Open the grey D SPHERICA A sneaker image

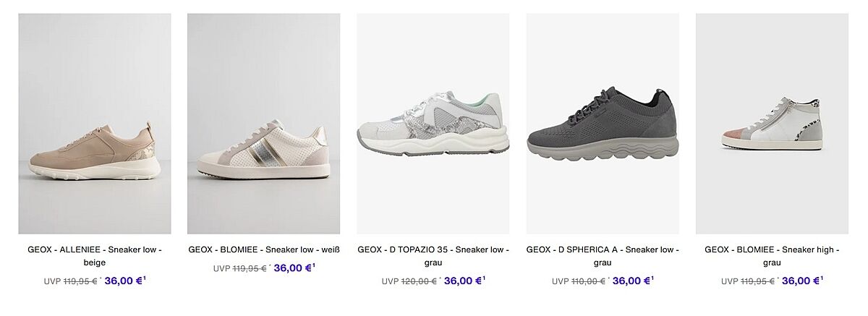point(603,124)
